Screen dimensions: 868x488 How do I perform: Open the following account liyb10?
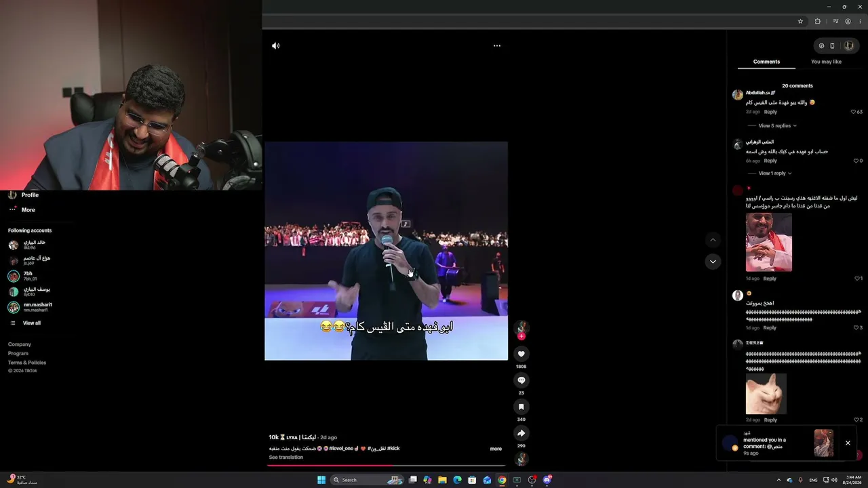point(29,291)
